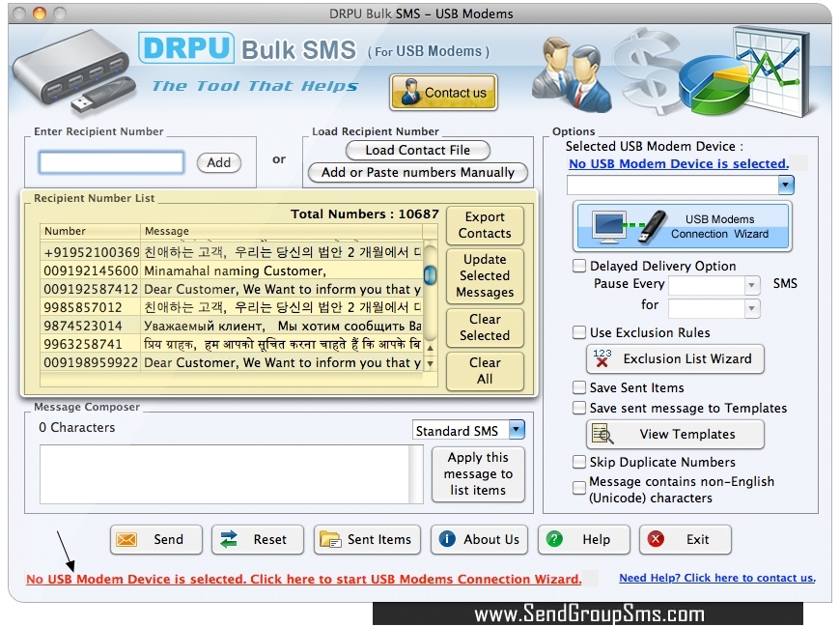The width and height of the screenshot is (840, 627).
Task: Click the red wizard start link at bottom
Action: point(304,580)
